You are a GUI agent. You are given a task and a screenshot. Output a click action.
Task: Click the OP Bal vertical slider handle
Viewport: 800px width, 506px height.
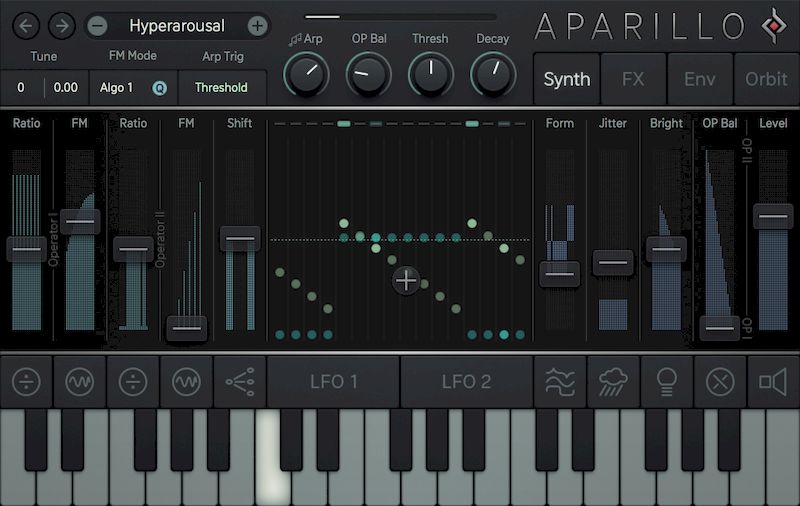(x=720, y=328)
